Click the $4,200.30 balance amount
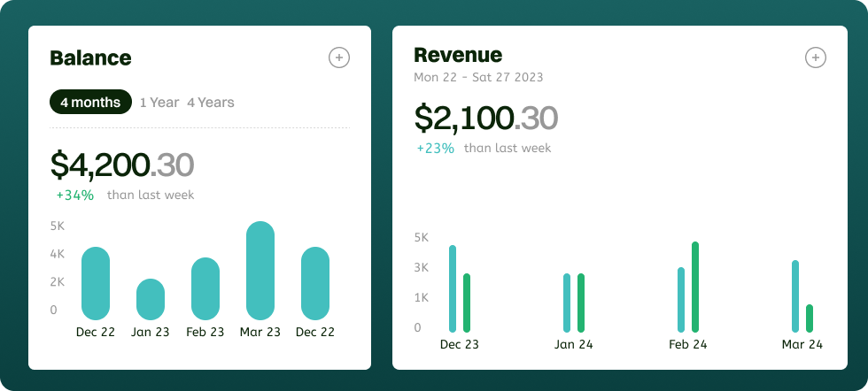Image resolution: width=868 pixels, height=391 pixels. coord(121,165)
